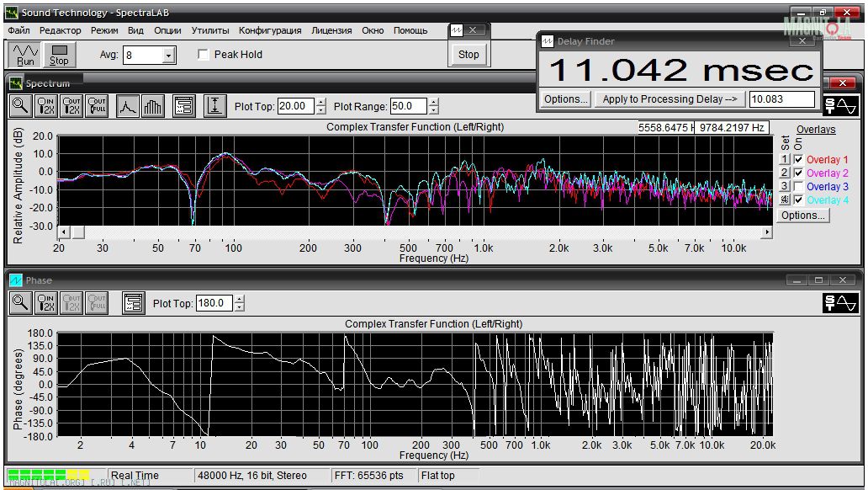Viewport: 868px width, 490px height.
Task: Click the Spectrum window title icon
Action: click(x=15, y=83)
